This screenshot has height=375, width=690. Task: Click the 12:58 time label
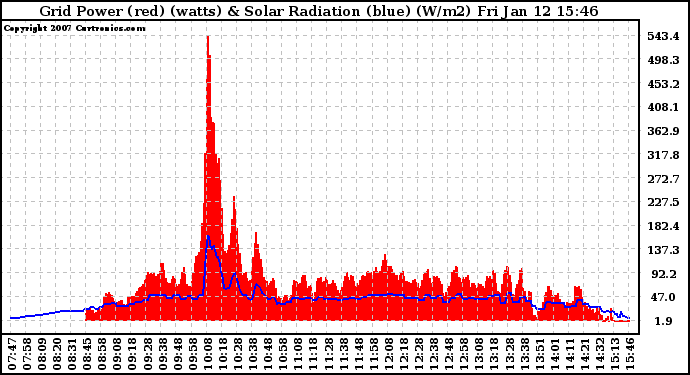[x=464, y=354]
